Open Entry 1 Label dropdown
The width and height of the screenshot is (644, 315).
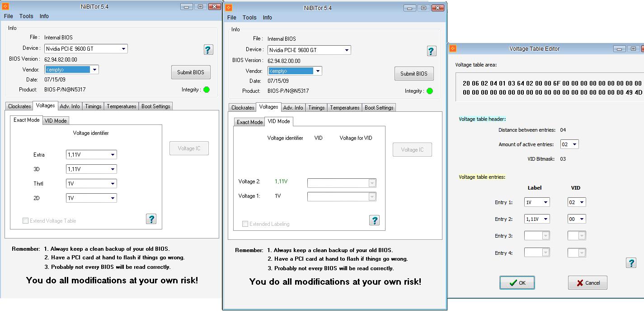(537, 202)
